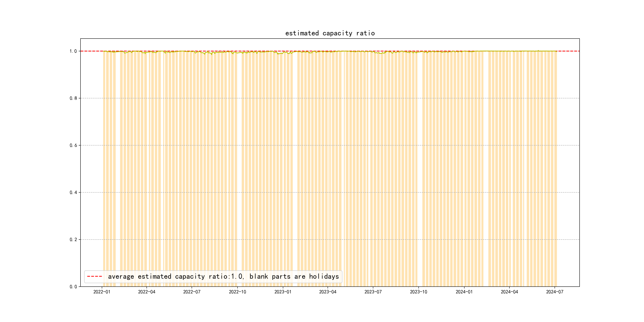Click the 2024-04 x-axis tick label
Image resolution: width=644 pixels, height=322 pixels.
509,292
